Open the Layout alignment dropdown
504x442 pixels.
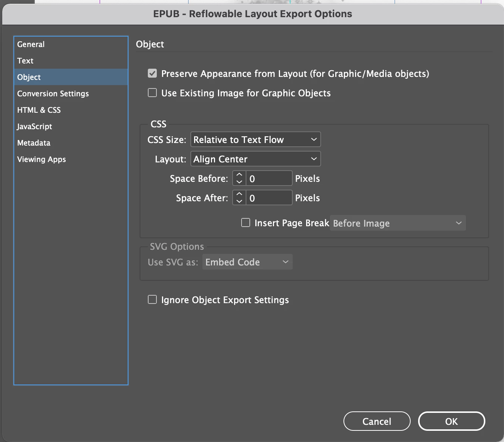pyautogui.click(x=256, y=159)
